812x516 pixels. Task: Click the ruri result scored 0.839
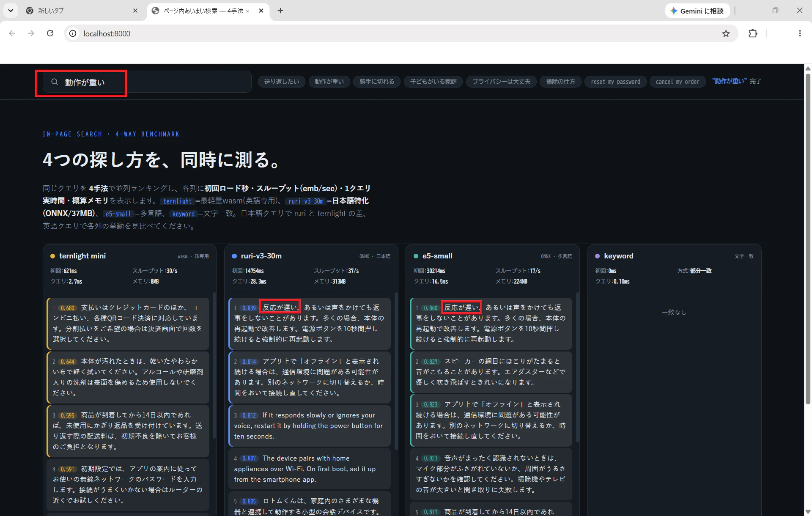310,324
